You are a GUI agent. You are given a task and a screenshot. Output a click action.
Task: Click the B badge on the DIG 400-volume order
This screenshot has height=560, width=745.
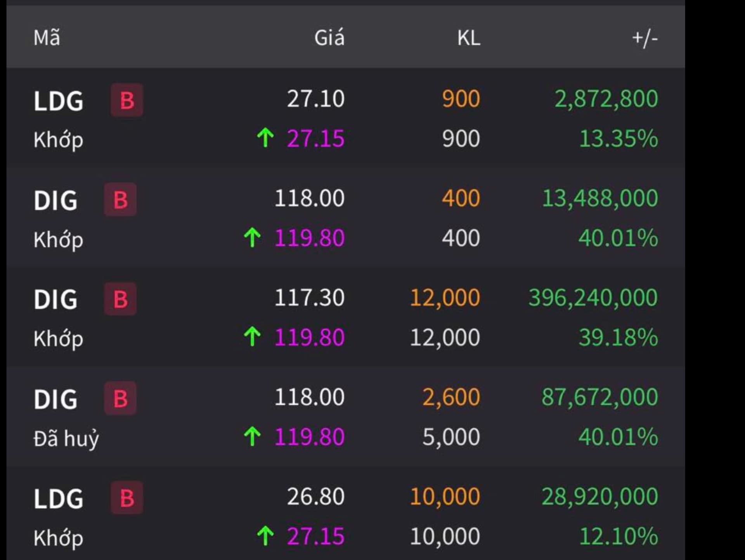pyautogui.click(x=120, y=200)
